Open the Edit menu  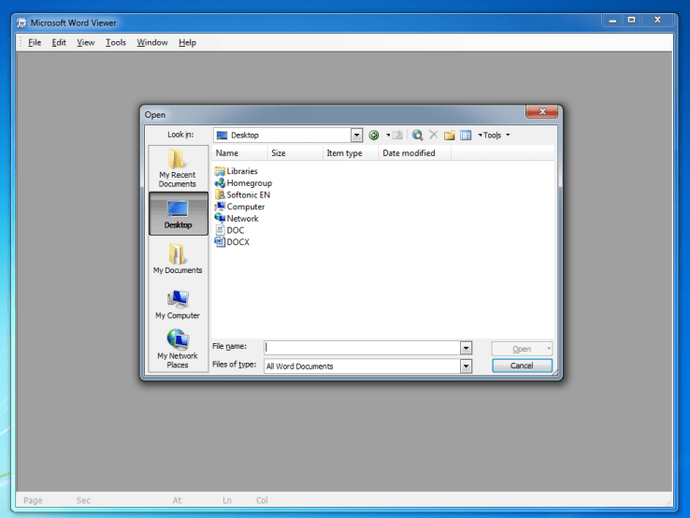pyautogui.click(x=59, y=43)
